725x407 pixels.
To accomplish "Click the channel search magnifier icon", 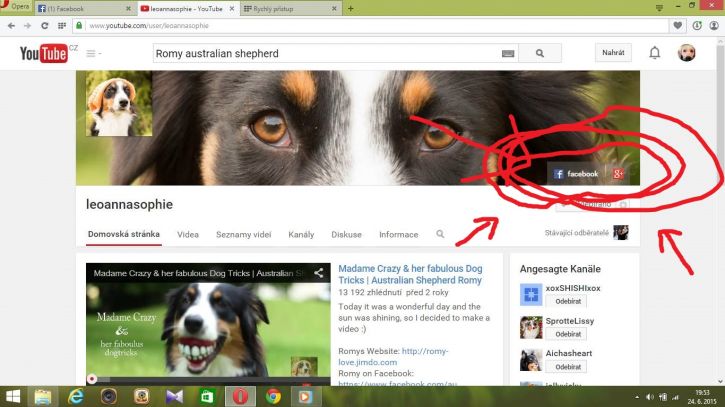I will [440, 234].
